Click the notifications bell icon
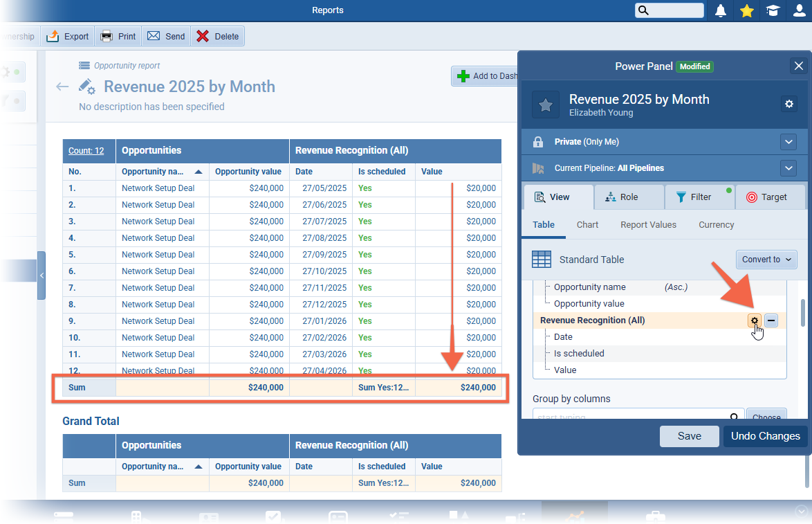 click(721, 10)
